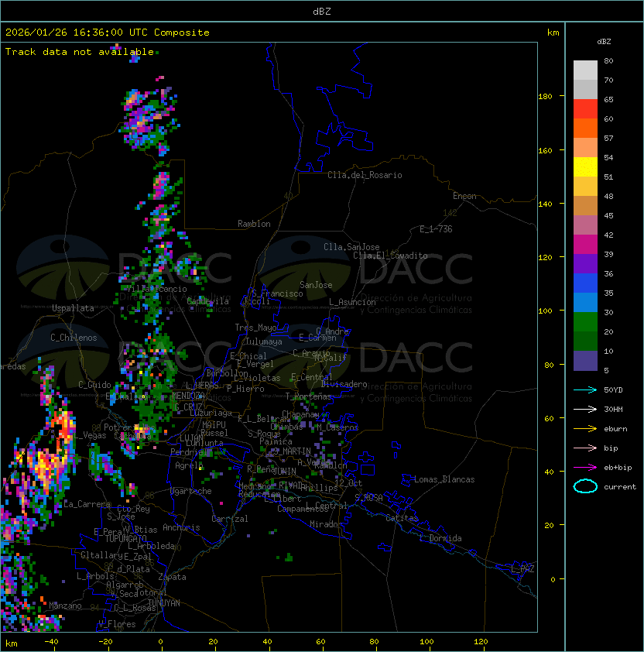The image size is (644, 652).
Task: Click the 'Lomas_Blancas' map label
Action: point(444,479)
